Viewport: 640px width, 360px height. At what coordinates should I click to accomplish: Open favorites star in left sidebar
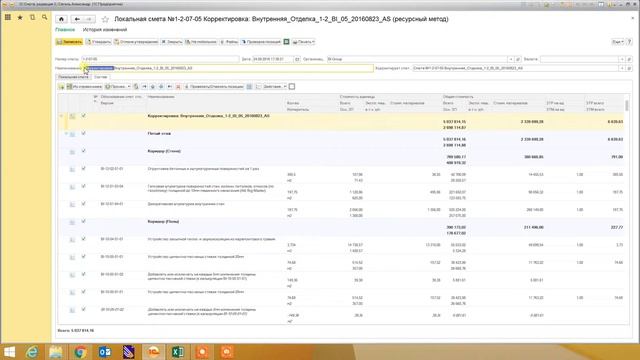coord(20,18)
